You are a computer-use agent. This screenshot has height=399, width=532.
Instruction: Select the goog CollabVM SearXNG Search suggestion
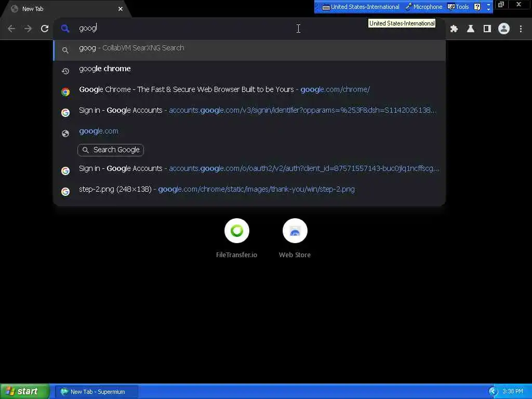tap(249, 50)
